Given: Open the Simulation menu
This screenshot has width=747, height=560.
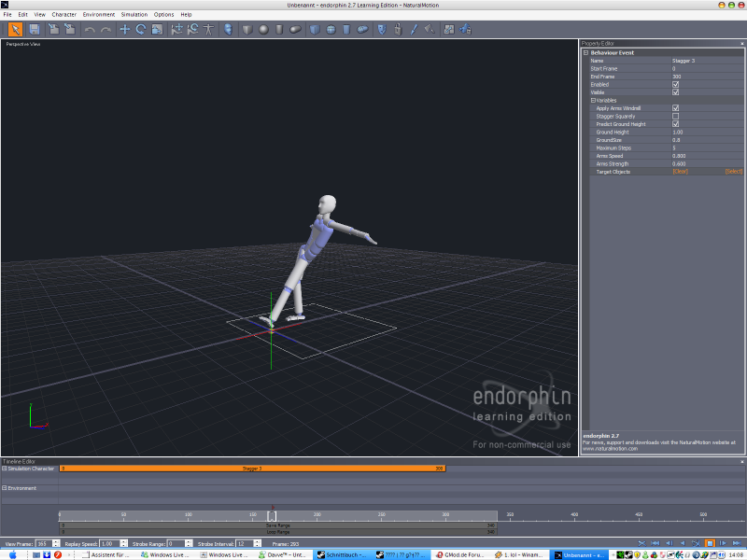Looking at the screenshot, I should [x=134, y=15].
